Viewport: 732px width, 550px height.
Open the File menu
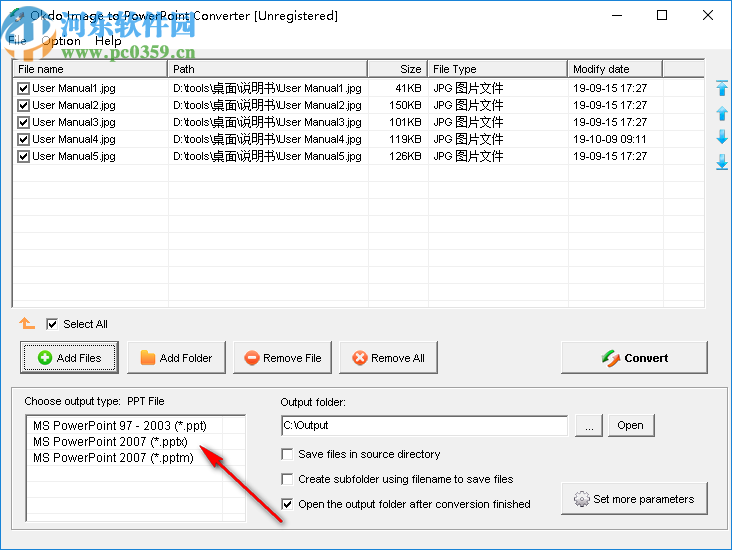click(x=17, y=41)
